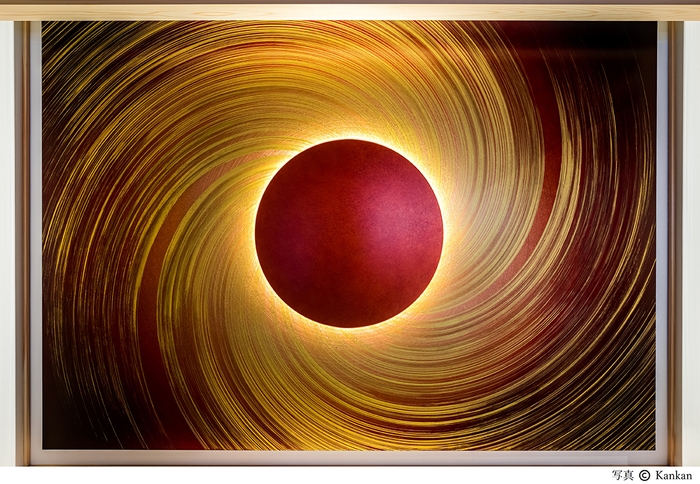Click the glowing edge left of the disc

point(250,233)
